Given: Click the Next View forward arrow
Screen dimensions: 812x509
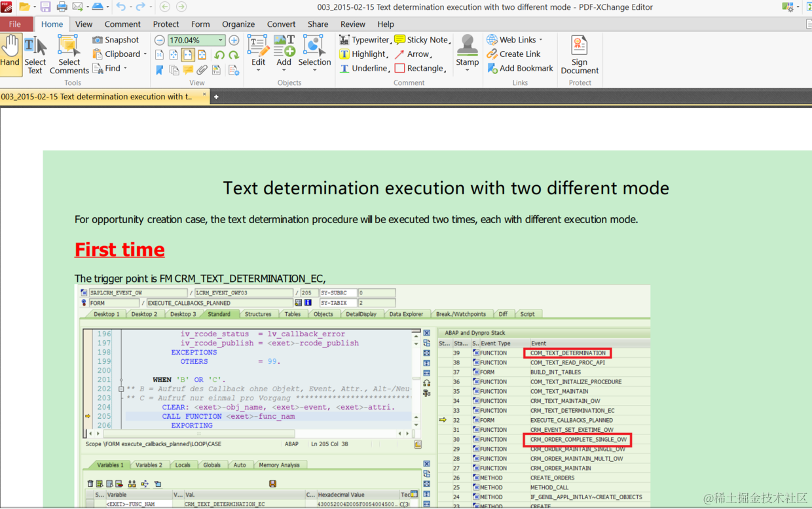Looking at the screenshot, I should point(181,7).
